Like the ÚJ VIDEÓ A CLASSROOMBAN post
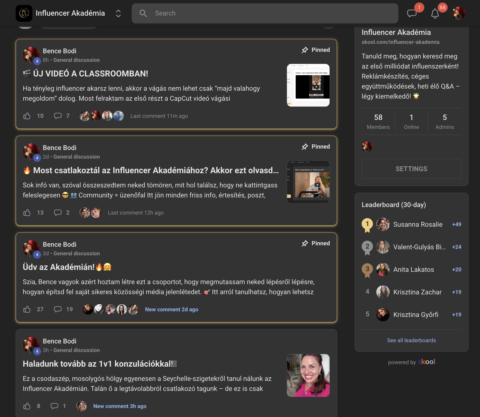The width and height of the screenshot is (480, 417). (27, 116)
